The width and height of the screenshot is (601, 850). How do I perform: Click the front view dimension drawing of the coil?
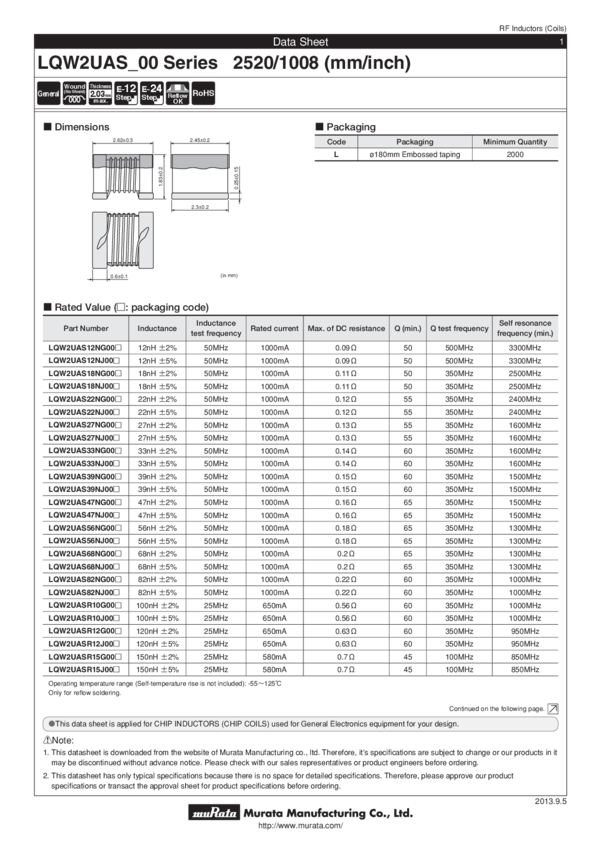tap(123, 175)
